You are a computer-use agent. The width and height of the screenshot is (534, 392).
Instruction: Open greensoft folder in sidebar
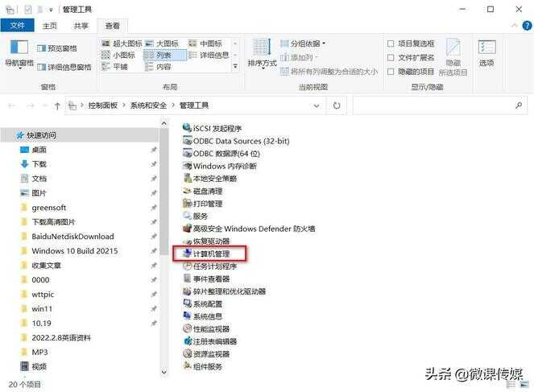click(x=48, y=207)
